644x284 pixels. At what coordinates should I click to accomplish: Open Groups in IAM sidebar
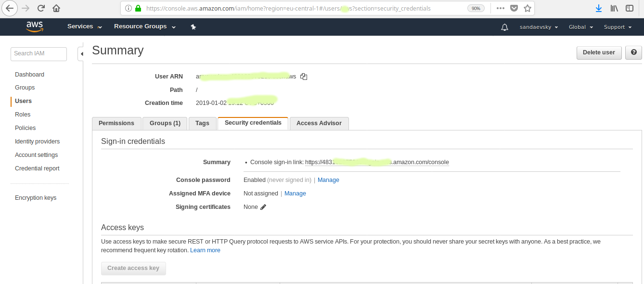(25, 88)
